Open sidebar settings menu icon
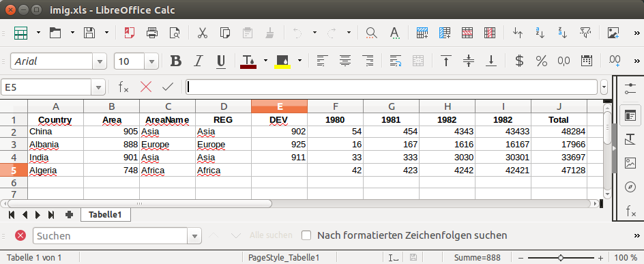Viewport: 644px width, 264px height. pyautogui.click(x=630, y=88)
